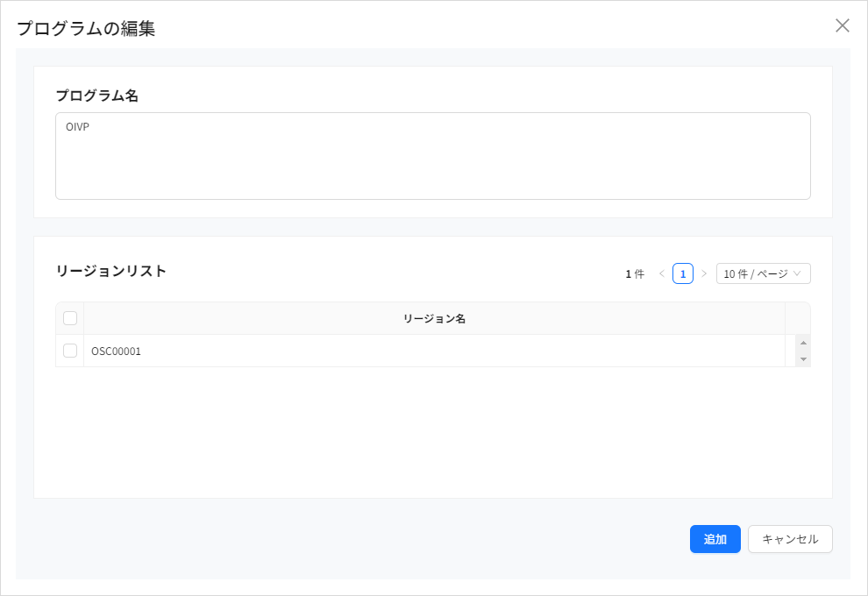Click the empty header cell above the scrollbar
This screenshot has height=596, width=868.
[797, 318]
